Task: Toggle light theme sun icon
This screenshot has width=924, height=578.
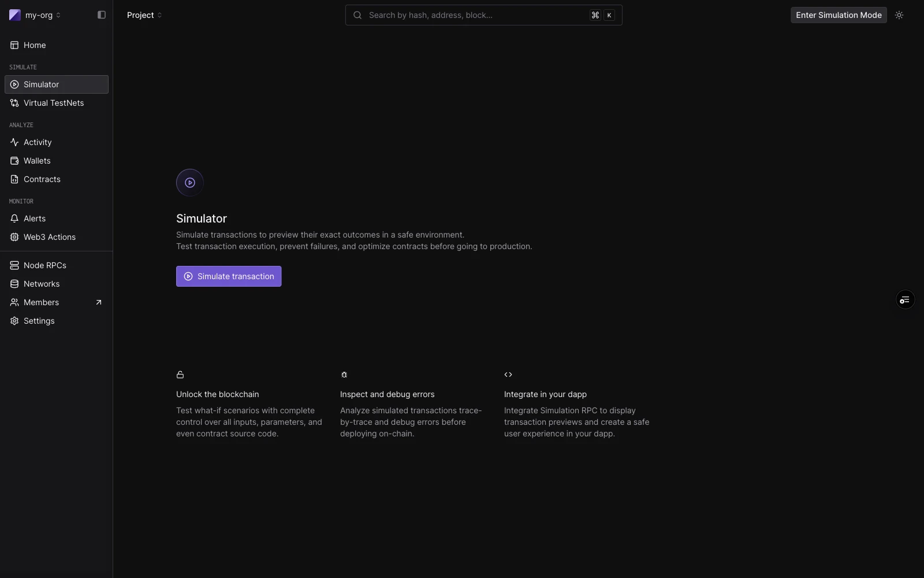Action: [x=899, y=15]
